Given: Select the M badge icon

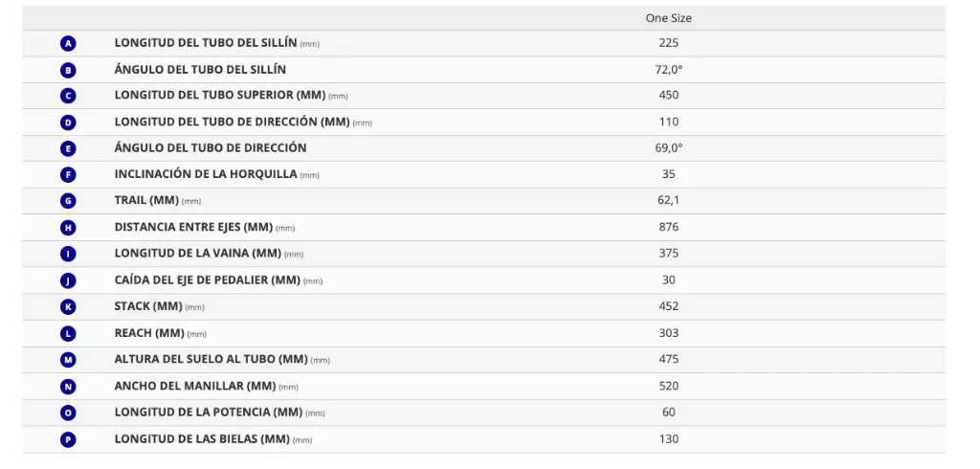Looking at the screenshot, I should [68, 360].
